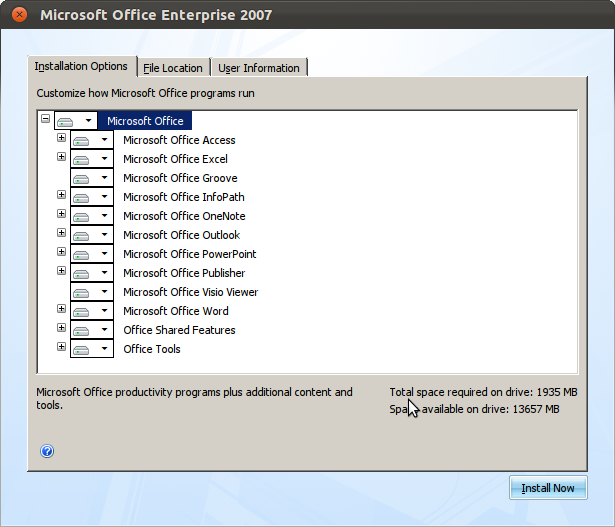This screenshot has width=615, height=527.
Task: Select the highlighted Microsoft Office root label
Action: [145, 121]
